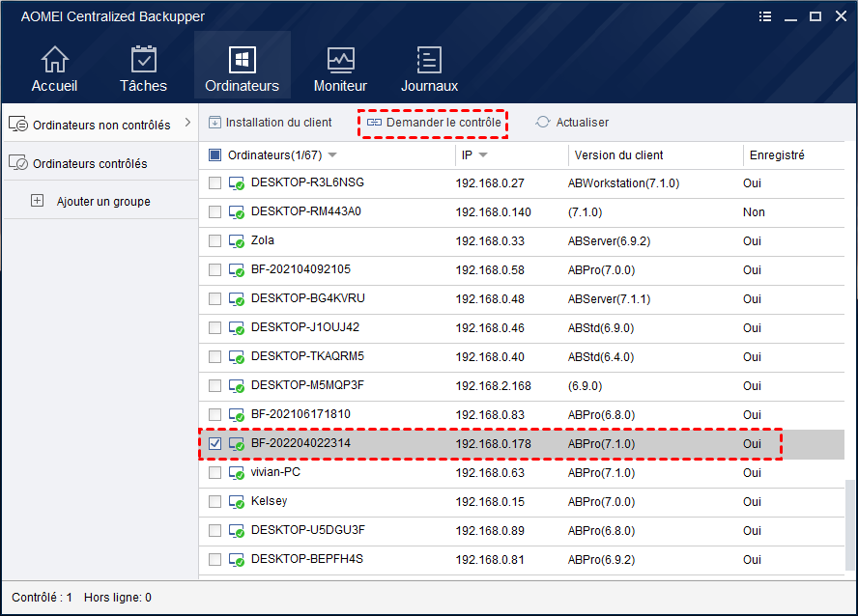Check the DESKTOP-BG4KVRU checkbox

(215, 299)
